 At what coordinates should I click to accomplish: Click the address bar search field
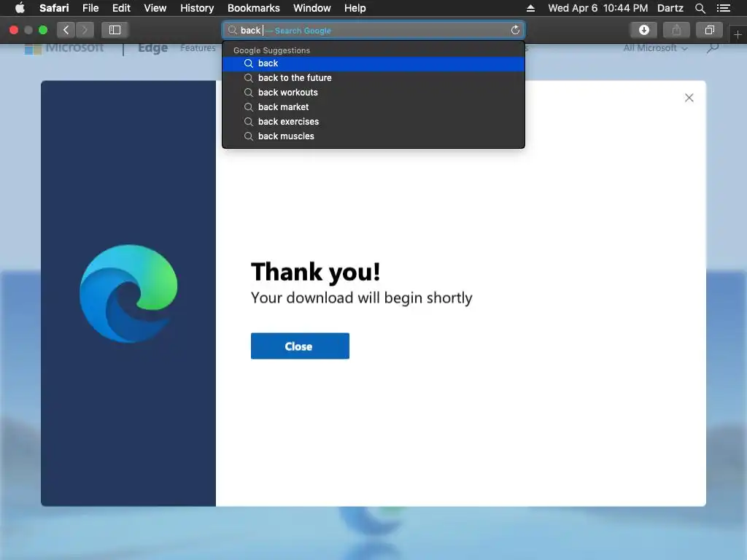pyautogui.click(x=373, y=30)
